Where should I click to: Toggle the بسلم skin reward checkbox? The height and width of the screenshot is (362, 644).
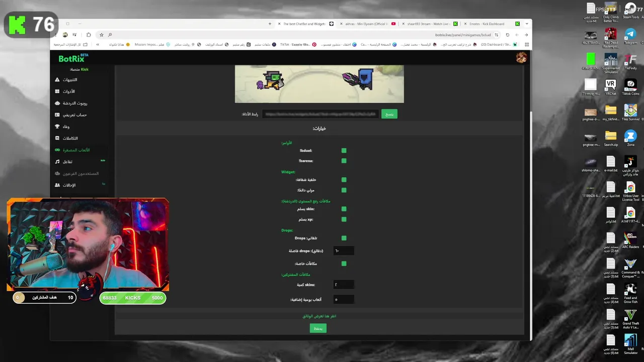click(x=344, y=209)
